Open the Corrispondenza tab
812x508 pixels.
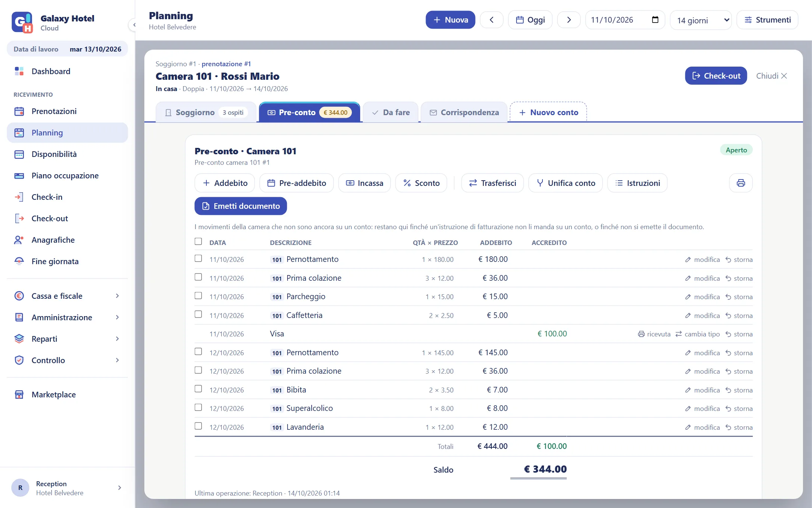pos(464,112)
